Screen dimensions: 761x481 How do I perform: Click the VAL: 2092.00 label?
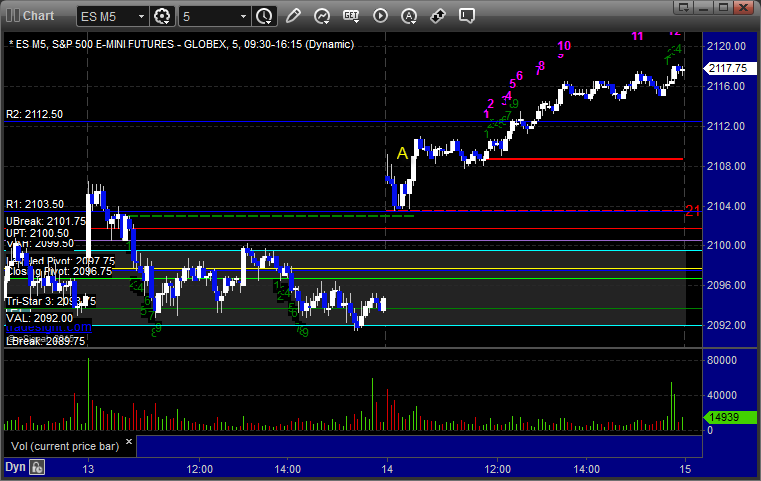[39, 318]
